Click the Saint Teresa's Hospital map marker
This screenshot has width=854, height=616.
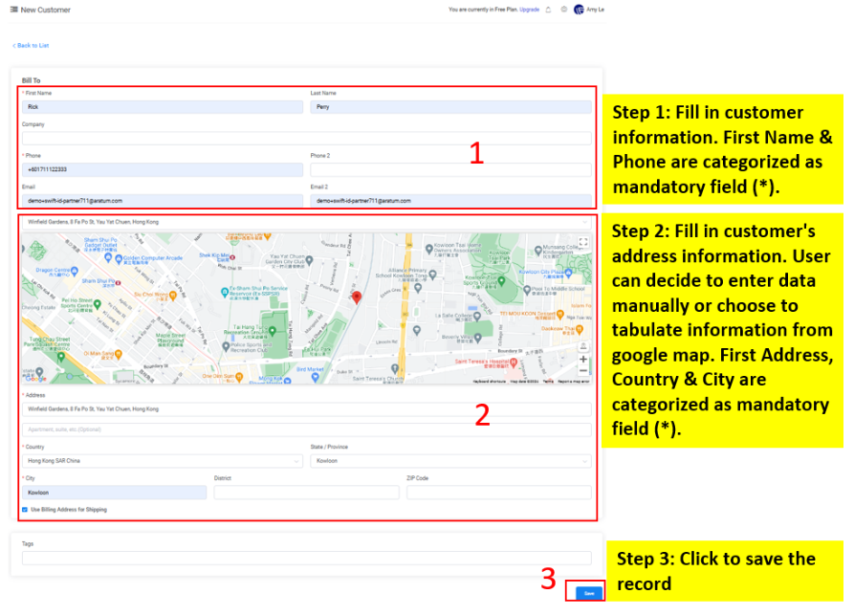pos(513,363)
